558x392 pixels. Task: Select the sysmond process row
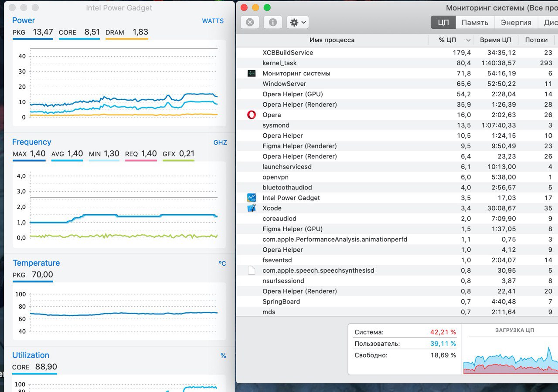[397, 125]
